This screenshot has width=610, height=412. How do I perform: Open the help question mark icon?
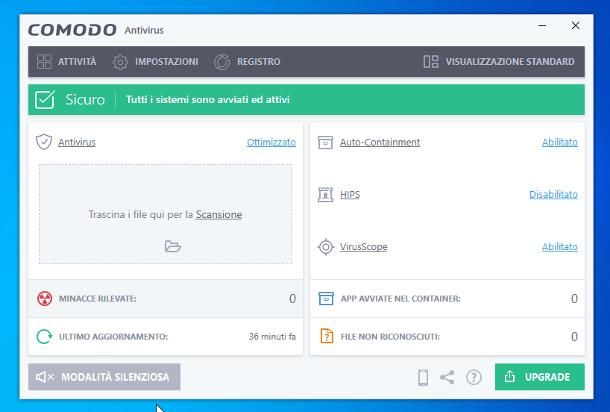coord(474,377)
